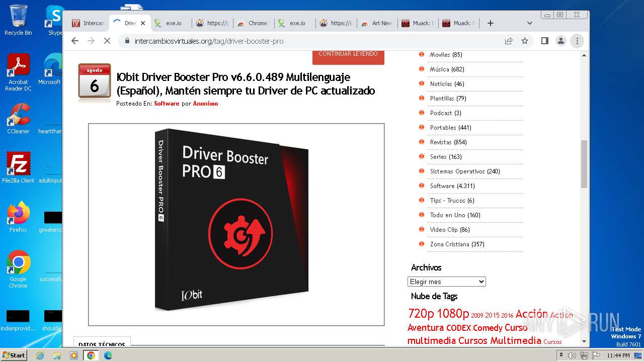Click the Cursos Multimedia tag
The width and height of the screenshot is (644, 362).
coord(500,341)
